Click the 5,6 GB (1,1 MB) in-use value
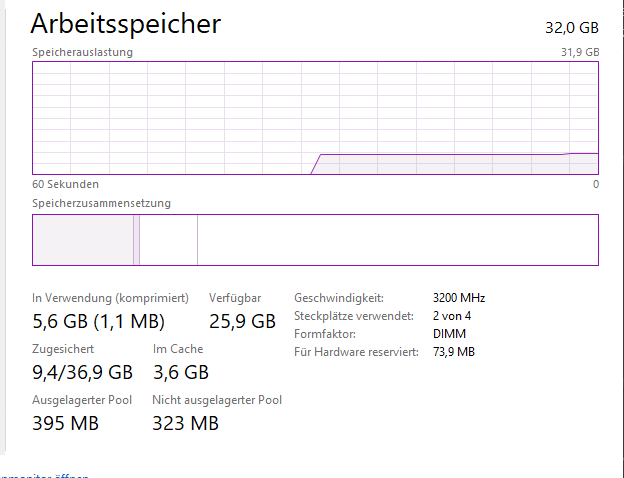 pyautogui.click(x=98, y=321)
